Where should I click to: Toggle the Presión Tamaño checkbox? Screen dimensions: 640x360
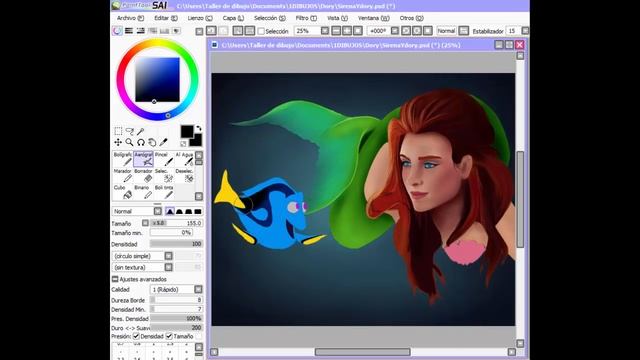[169, 336]
